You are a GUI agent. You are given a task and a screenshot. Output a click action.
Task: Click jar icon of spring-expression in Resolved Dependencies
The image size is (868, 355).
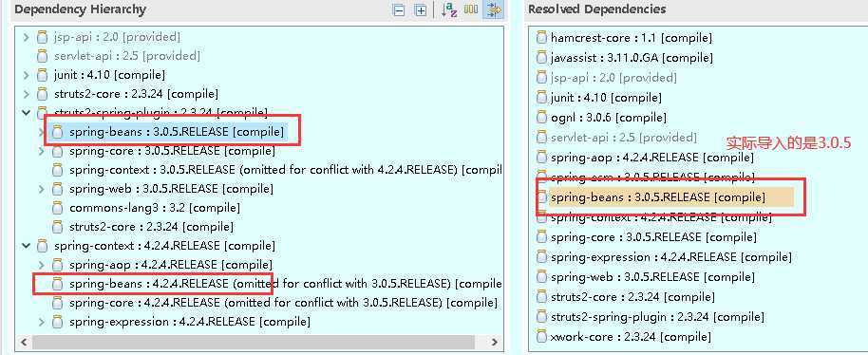(x=542, y=256)
